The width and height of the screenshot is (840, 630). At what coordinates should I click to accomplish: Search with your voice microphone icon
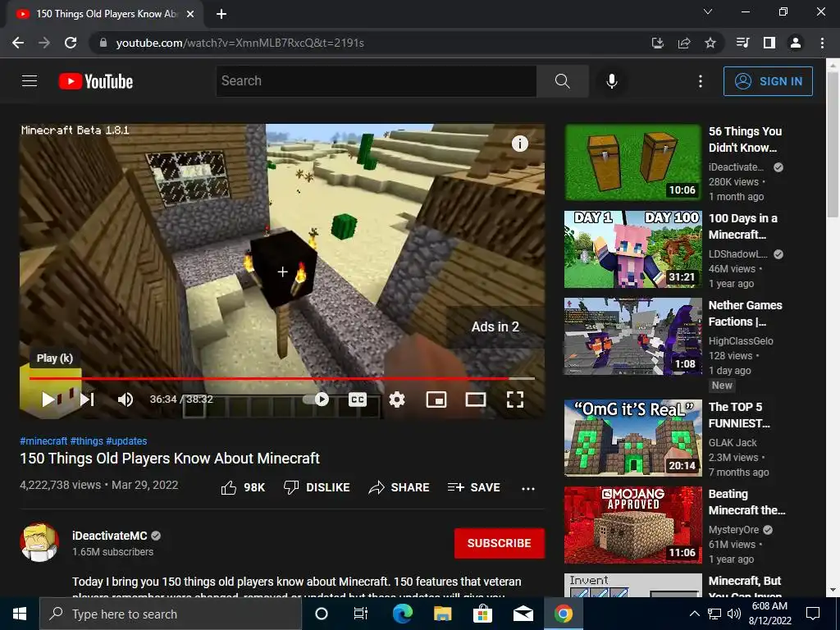[x=612, y=81]
